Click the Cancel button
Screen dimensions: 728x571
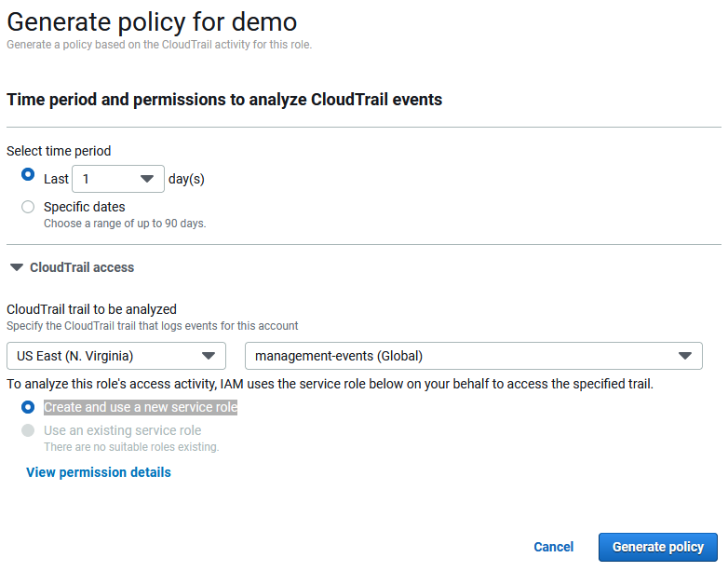pyautogui.click(x=553, y=547)
